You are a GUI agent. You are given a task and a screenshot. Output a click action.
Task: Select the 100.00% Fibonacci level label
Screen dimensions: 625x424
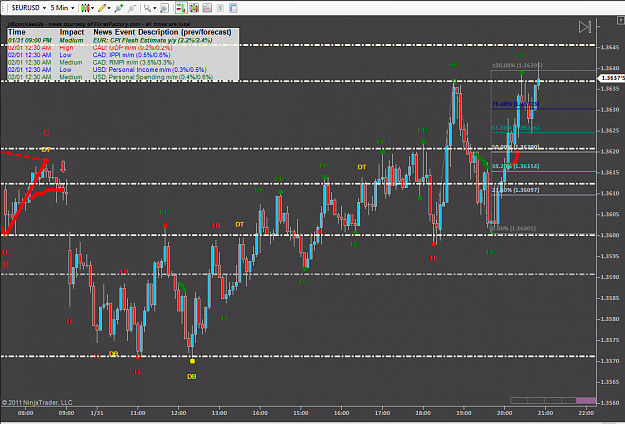[x=517, y=65]
